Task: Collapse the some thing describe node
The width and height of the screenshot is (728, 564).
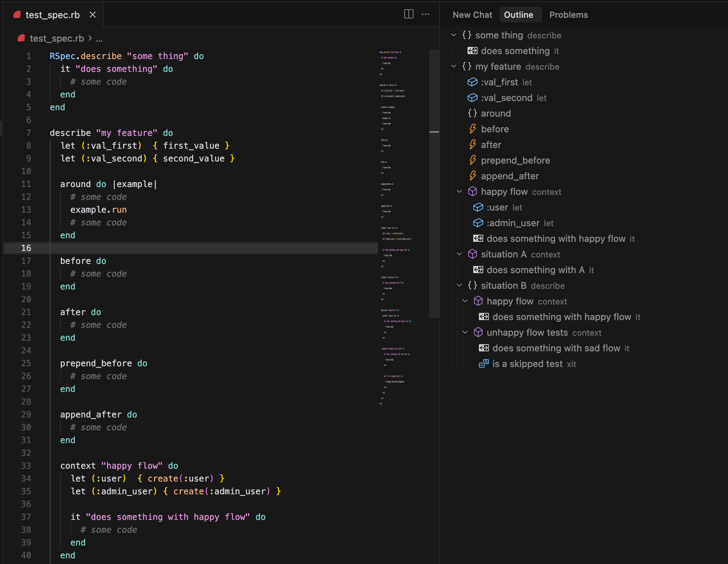Action: pos(454,35)
